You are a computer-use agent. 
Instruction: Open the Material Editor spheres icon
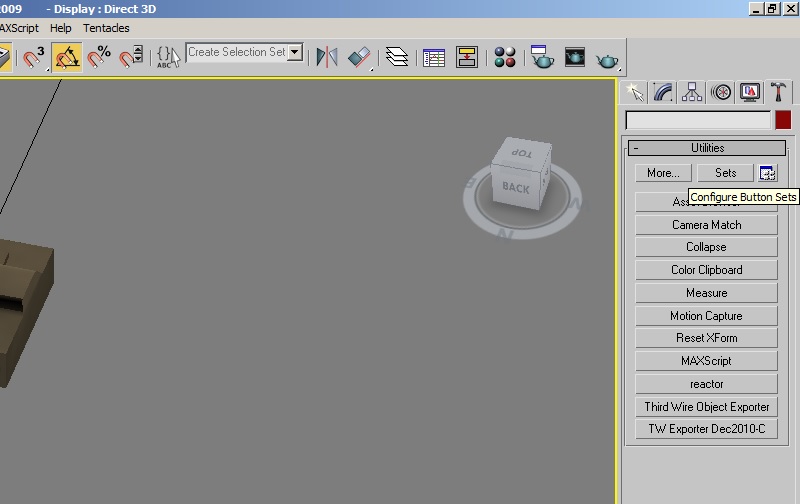pyautogui.click(x=505, y=57)
